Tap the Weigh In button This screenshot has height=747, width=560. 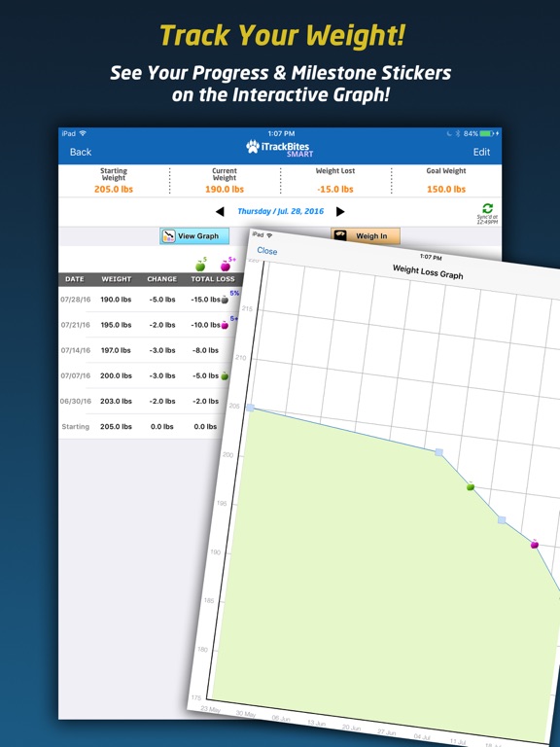pyautogui.click(x=366, y=235)
